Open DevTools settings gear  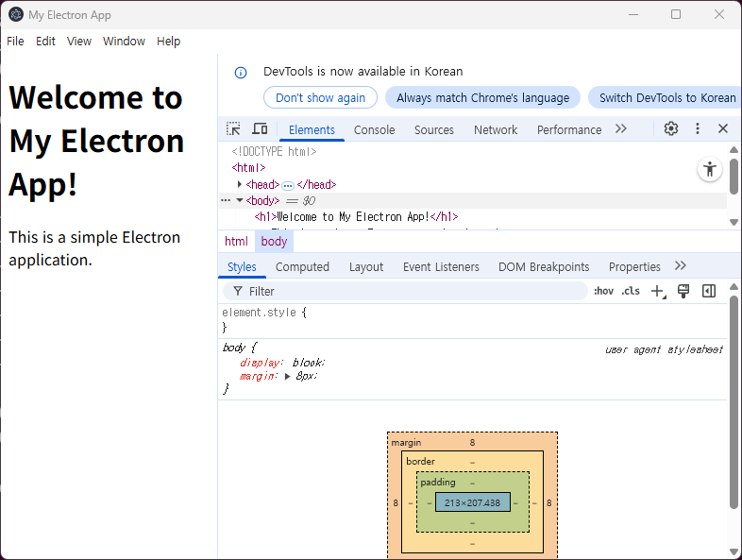pos(671,128)
